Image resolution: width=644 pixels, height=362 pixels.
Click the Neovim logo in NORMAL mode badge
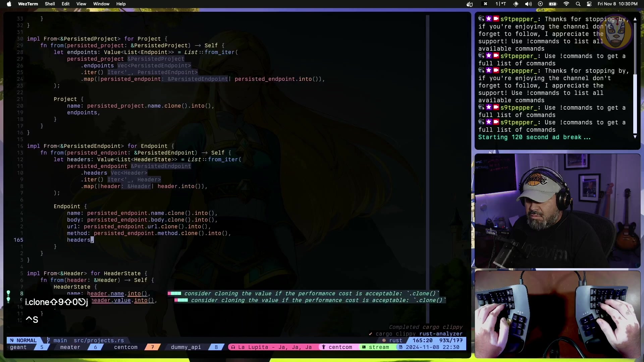click(x=12, y=340)
